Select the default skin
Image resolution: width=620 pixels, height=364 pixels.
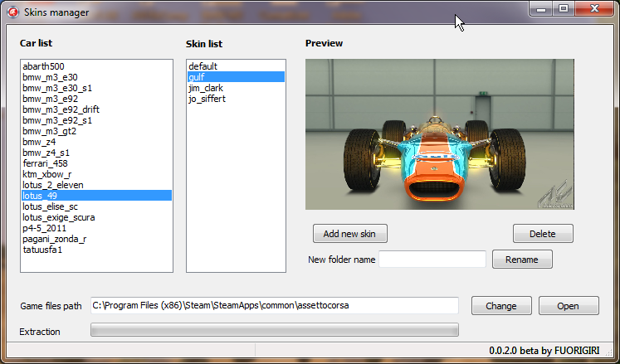pyautogui.click(x=236, y=66)
